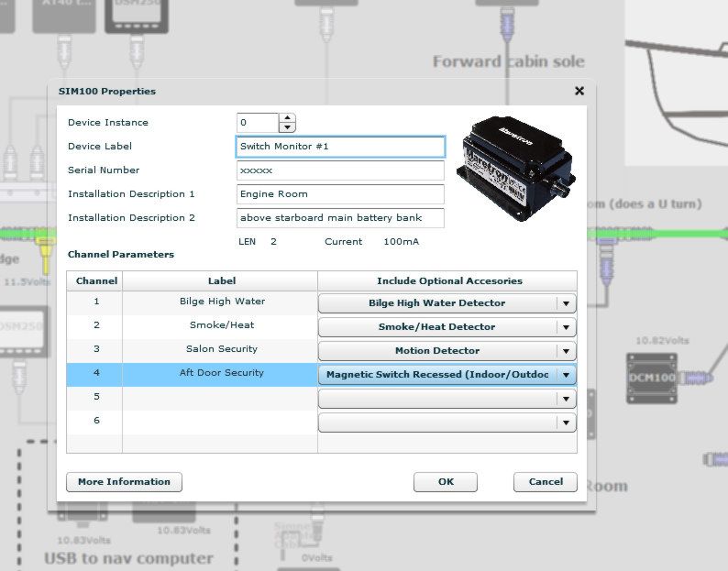
Task: Confirm with the OK button
Action: [446, 482]
